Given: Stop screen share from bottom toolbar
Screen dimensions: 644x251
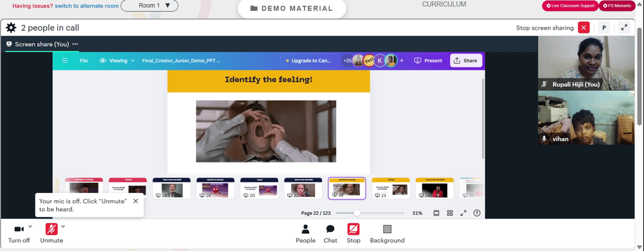Looking at the screenshot, I should 353,234.
